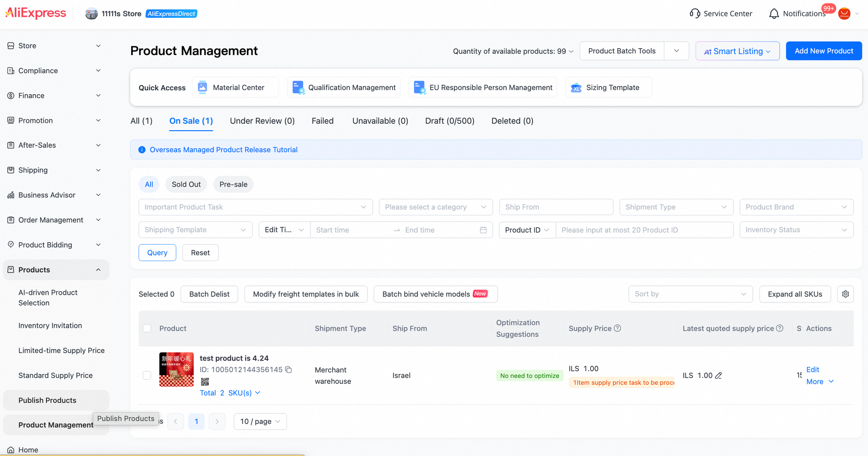
Task: Collapse the Products sidebar section
Action: tap(56, 270)
